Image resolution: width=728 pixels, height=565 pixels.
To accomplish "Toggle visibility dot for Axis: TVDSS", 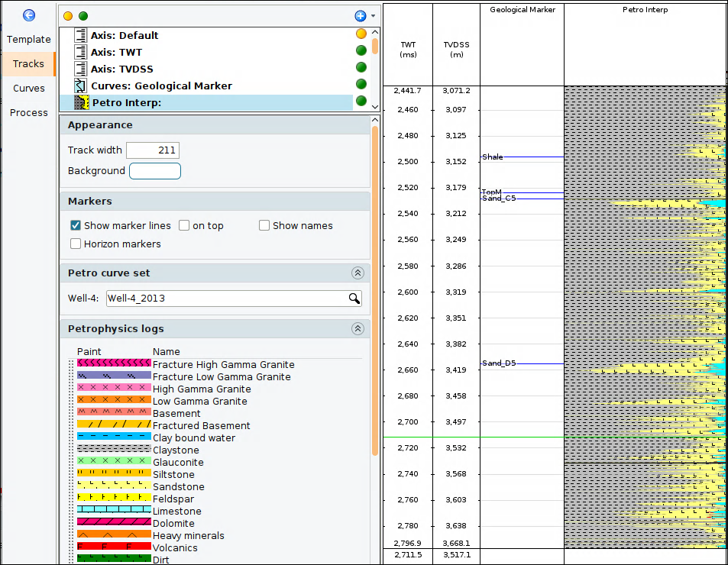I will click(361, 67).
